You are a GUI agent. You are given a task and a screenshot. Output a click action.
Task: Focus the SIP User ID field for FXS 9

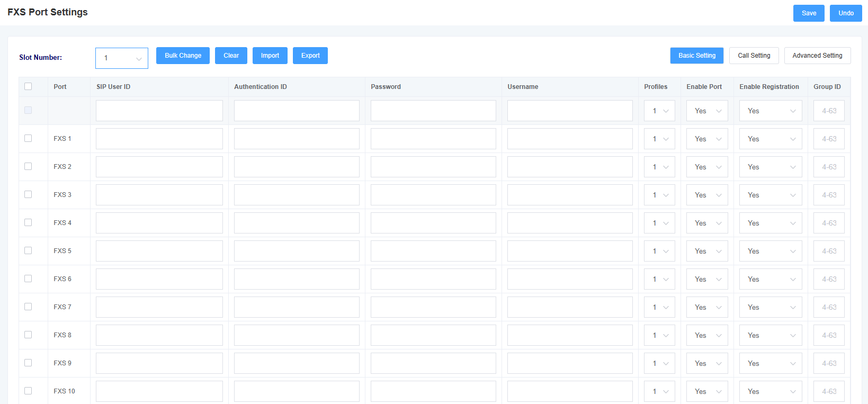pos(159,363)
